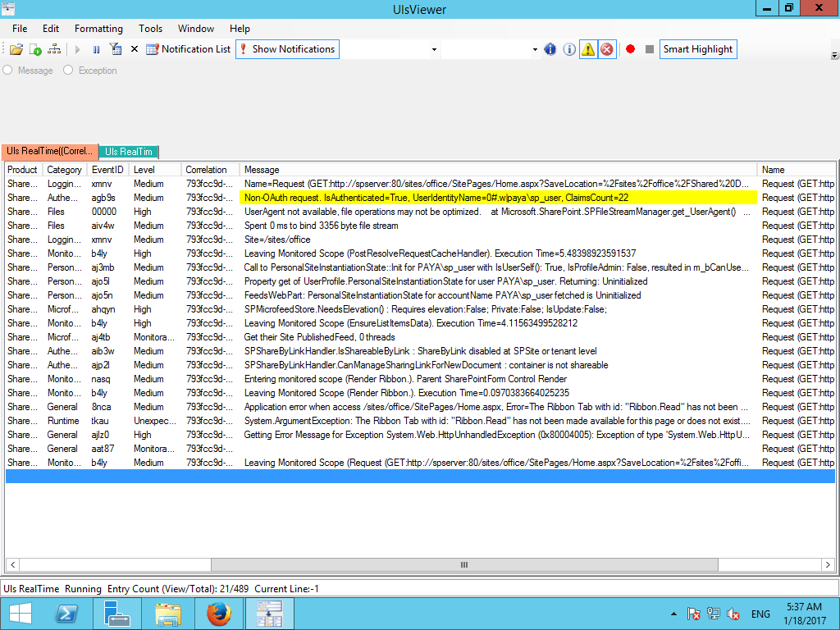
Task: Expand the second toolbar dropdown
Action: 535,50
